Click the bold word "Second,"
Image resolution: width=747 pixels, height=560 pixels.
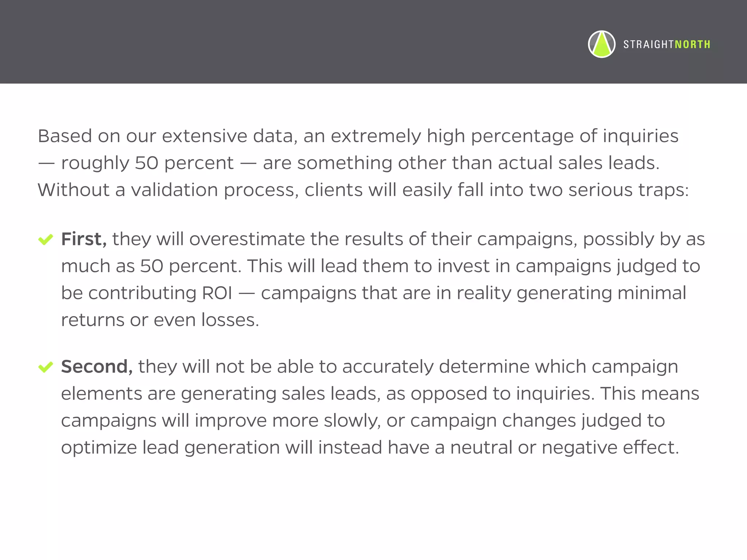[97, 366]
